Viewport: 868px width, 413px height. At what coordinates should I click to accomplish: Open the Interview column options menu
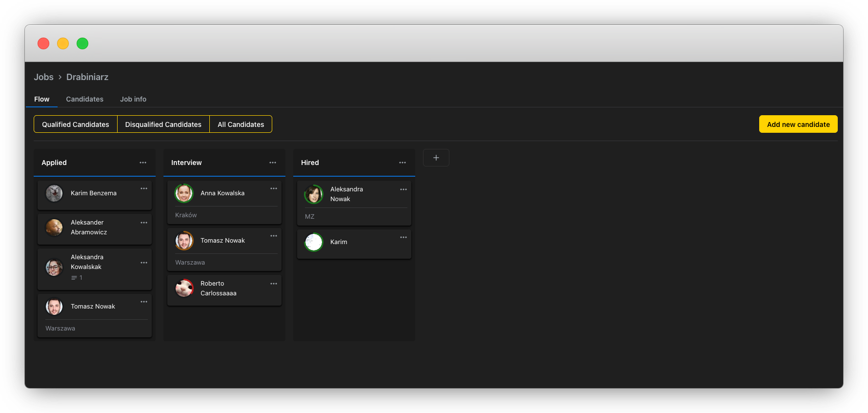273,163
